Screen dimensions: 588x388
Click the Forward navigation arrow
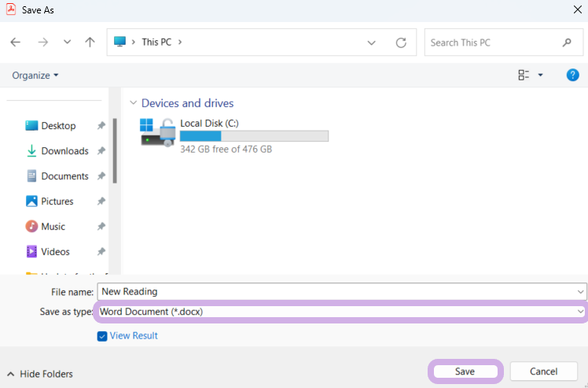[42, 42]
